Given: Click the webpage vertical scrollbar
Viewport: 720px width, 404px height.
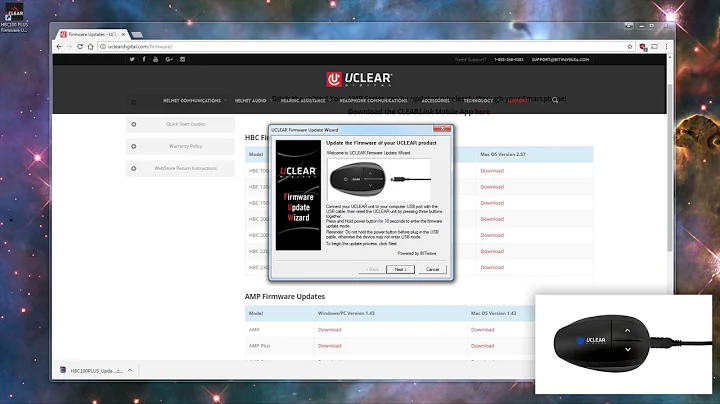Looking at the screenshot, I should (669, 168).
